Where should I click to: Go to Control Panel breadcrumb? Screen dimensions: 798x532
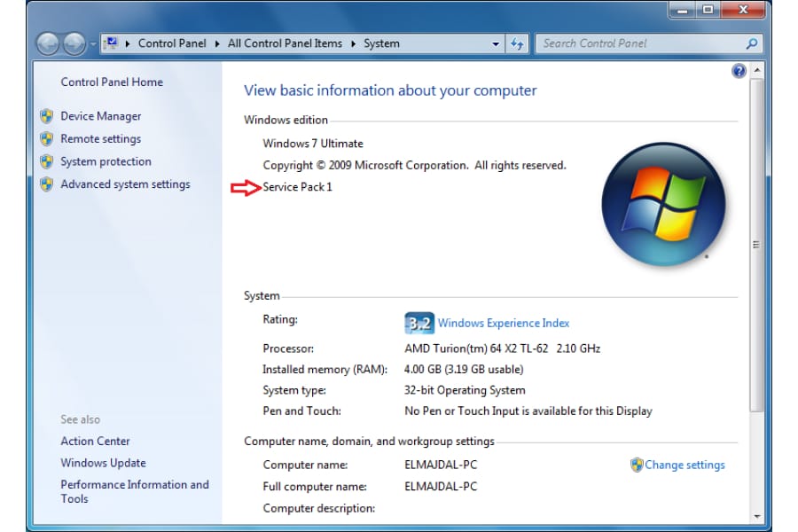tap(172, 43)
